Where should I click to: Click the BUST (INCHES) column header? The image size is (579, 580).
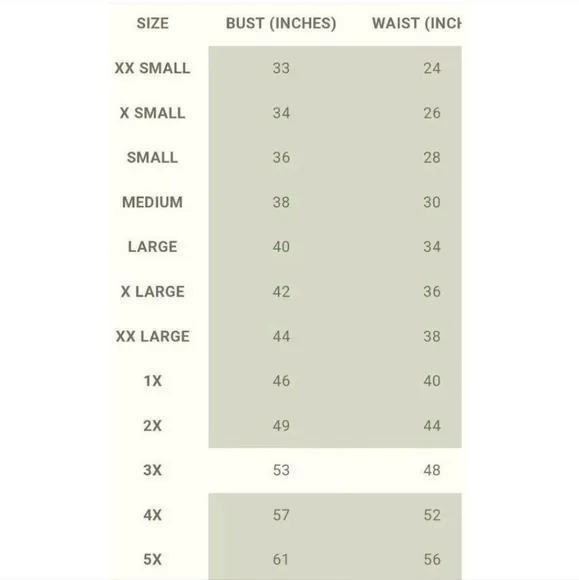tap(281, 23)
